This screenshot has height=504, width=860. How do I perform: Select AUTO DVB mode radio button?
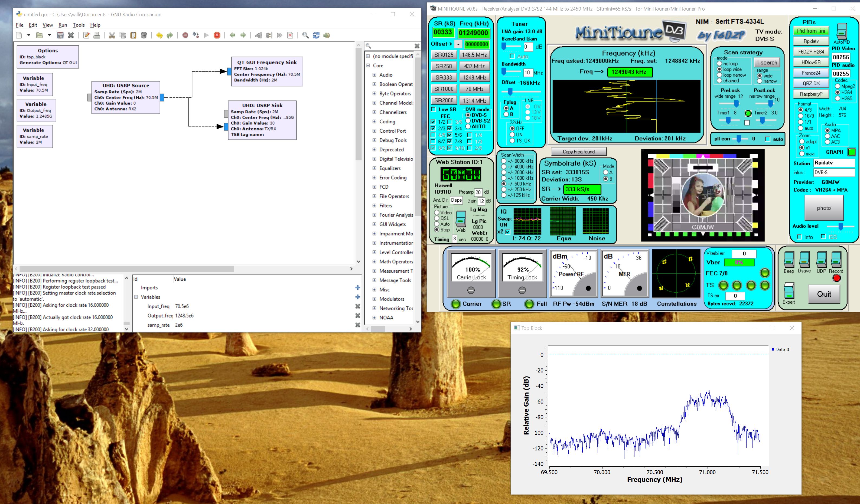[468, 127]
